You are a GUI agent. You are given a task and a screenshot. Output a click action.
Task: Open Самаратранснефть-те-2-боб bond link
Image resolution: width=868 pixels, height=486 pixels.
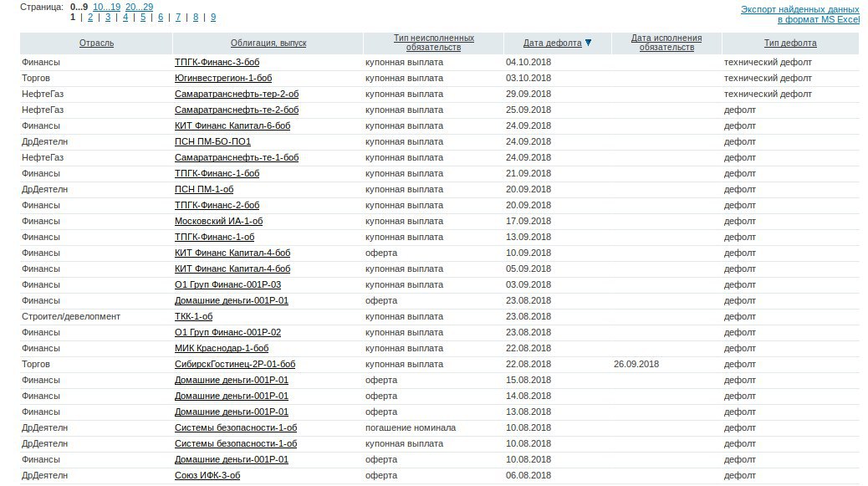(x=237, y=110)
